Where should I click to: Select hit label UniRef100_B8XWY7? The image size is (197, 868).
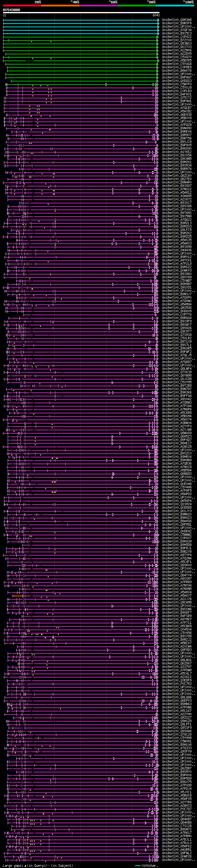click(x=177, y=325)
